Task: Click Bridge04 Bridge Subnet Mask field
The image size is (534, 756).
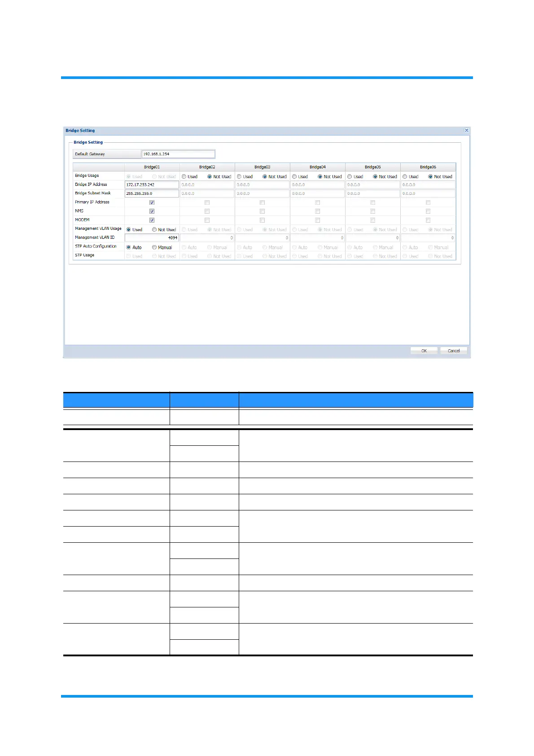Action: (x=317, y=193)
